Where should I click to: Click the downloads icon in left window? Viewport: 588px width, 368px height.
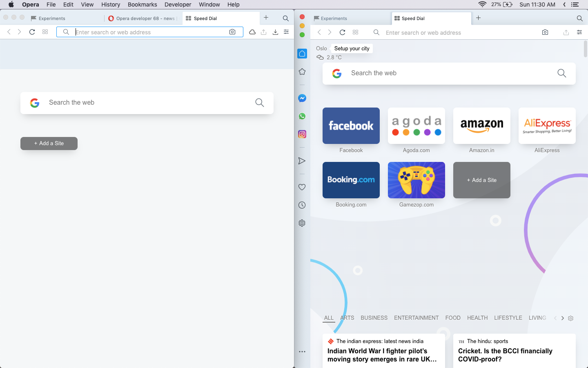(275, 32)
